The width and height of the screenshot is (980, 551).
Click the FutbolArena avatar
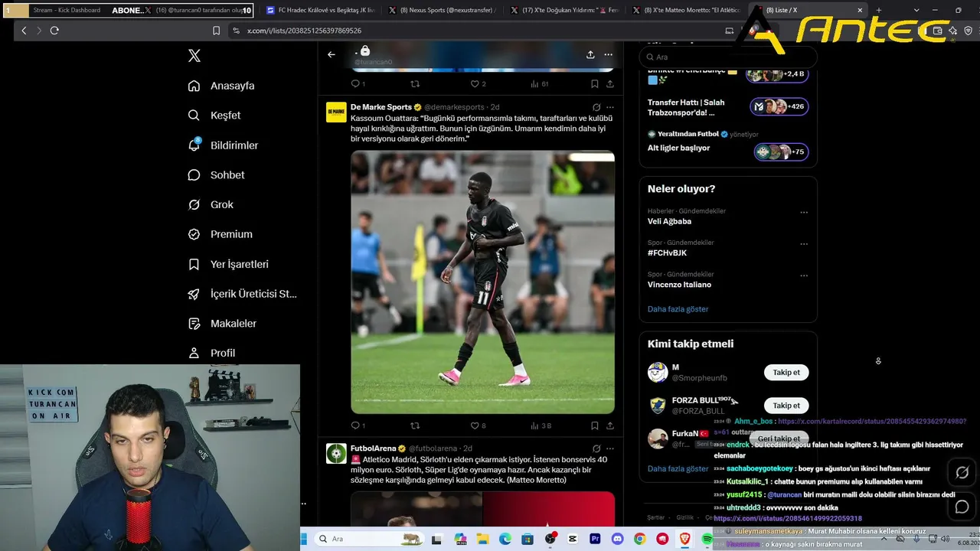(x=336, y=453)
